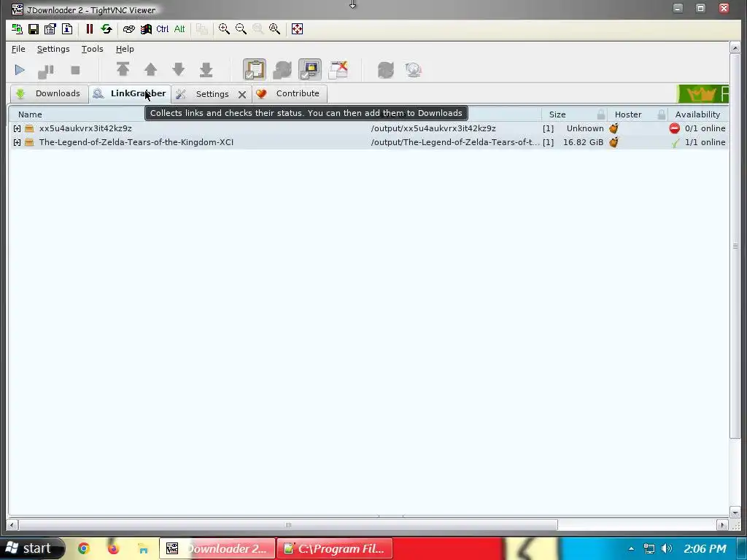This screenshot has width=747, height=560.
Task: Click the green check by 1/1 online
Action: click(x=675, y=143)
